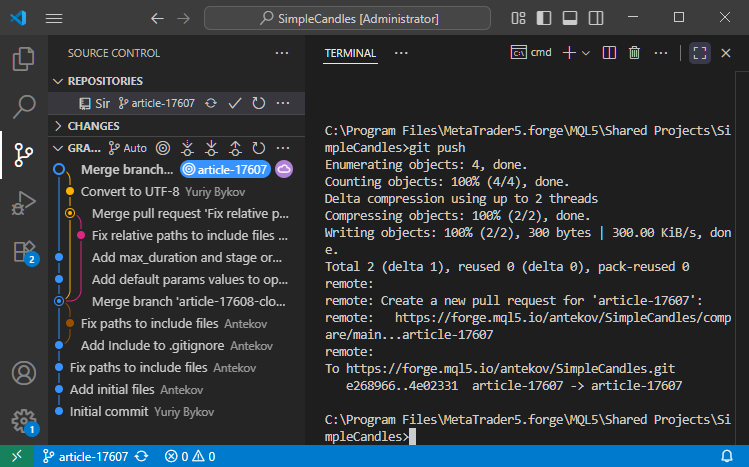Switch to the TERMINAL tab

(x=350, y=53)
